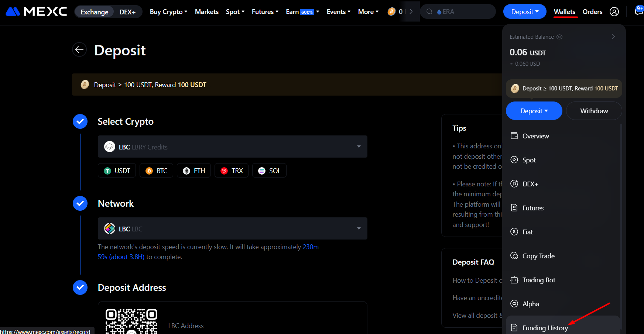Select TRX quick crypto chip
This screenshot has width=644, height=334.
click(232, 171)
